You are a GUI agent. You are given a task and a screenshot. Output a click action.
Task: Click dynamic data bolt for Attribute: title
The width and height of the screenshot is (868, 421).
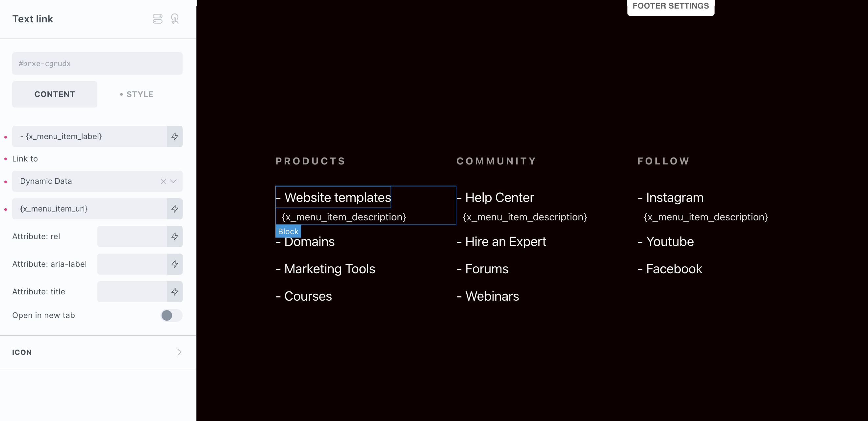(x=174, y=292)
